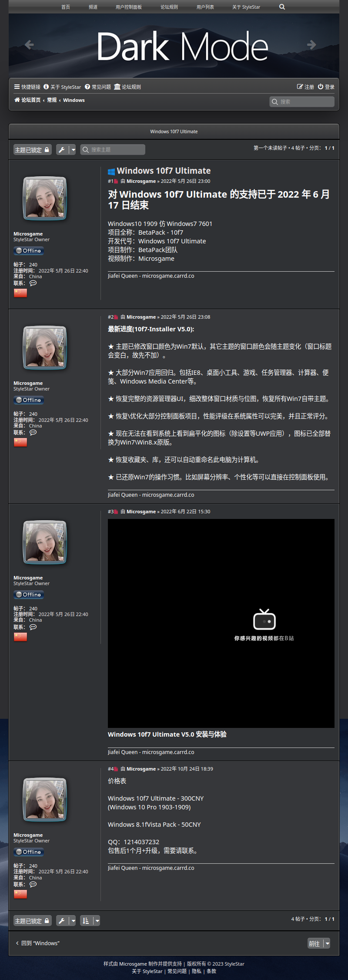Viewport: 348px width, 980px height.
Task: Click Offline status badge in post #2
Action: (29, 400)
